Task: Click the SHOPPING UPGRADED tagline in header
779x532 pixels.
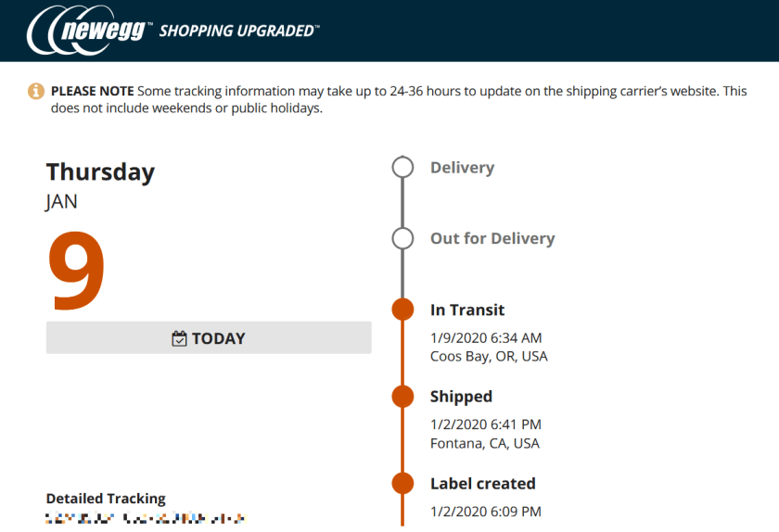Action: click(238, 31)
